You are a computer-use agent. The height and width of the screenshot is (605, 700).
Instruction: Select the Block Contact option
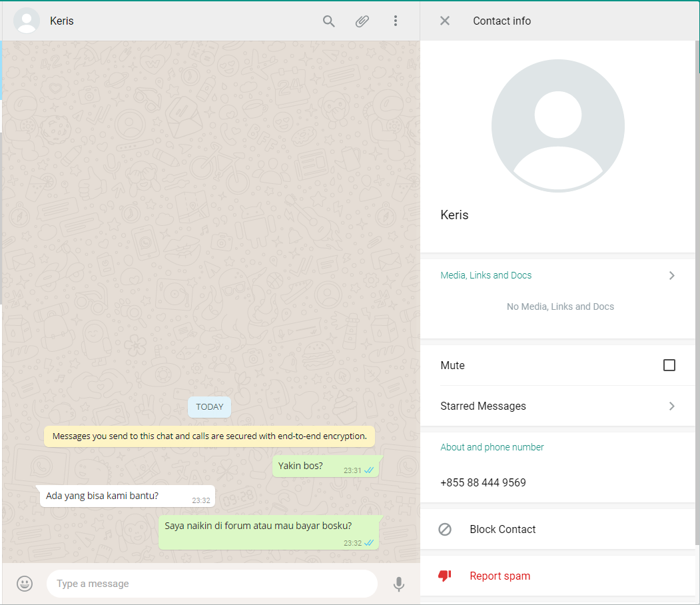503,529
